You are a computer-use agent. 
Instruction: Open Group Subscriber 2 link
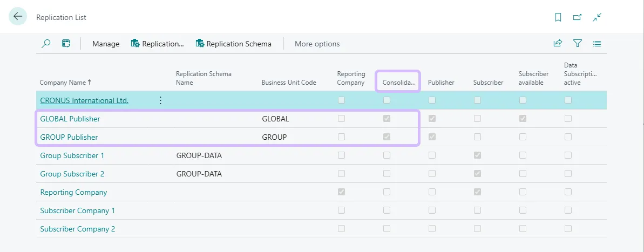pyautogui.click(x=72, y=174)
